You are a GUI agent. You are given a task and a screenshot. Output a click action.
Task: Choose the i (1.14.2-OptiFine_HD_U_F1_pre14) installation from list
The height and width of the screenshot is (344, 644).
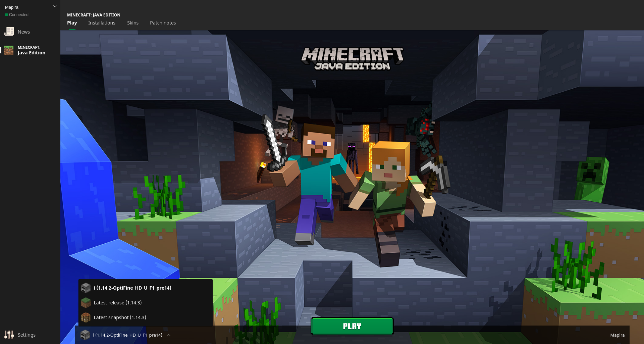click(x=146, y=288)
